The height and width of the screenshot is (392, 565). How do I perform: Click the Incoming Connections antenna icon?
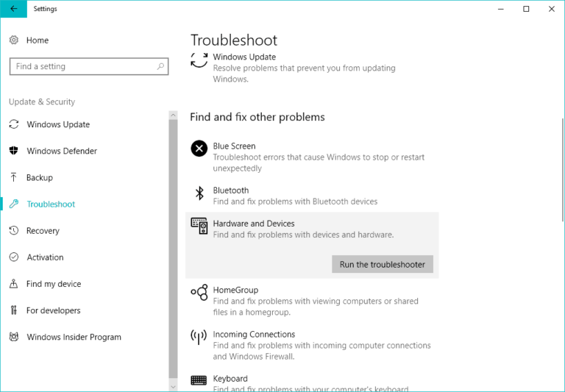pyautogui.click(x=199, y=337)
